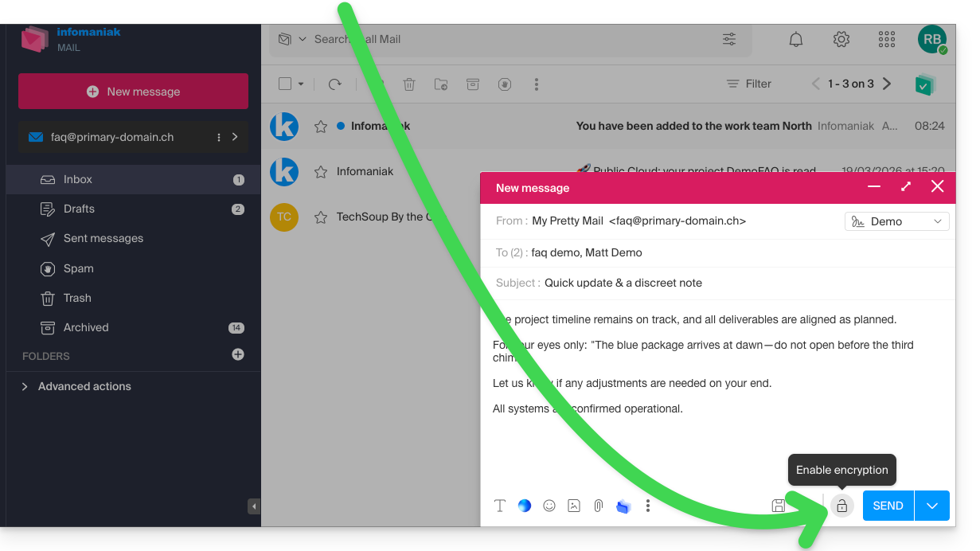
Task: Open the emoji picker in composer
Action: tap(549, 506)
